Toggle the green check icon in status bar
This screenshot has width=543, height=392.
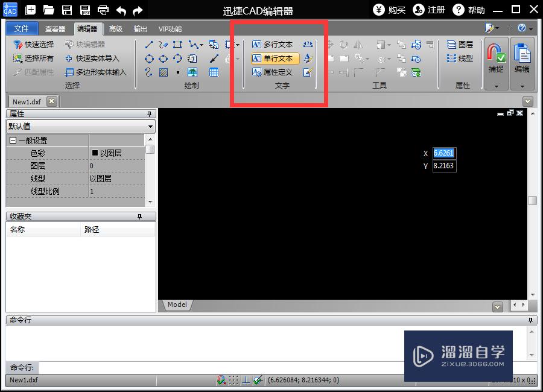coord(258,380)
